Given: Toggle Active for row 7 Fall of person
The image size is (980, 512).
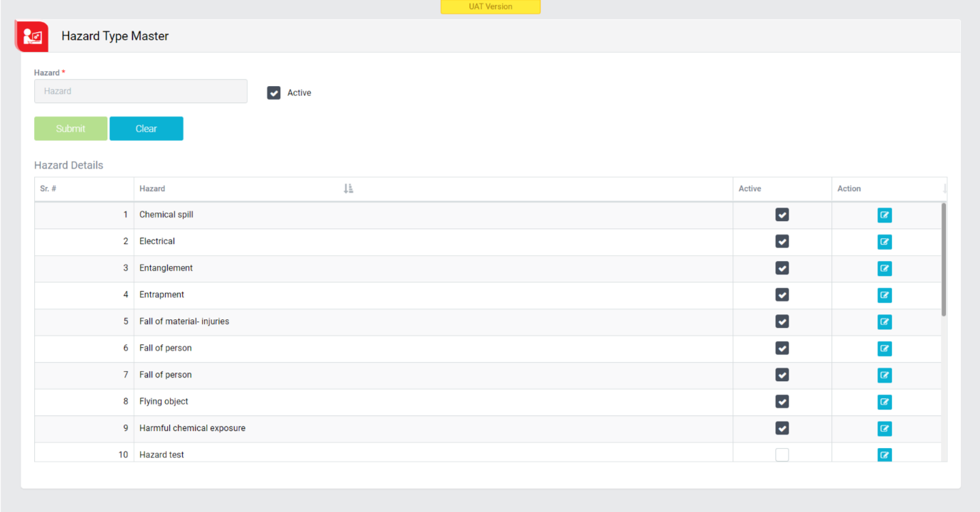Looking at the screenshot, I should (x=782, y=375).
